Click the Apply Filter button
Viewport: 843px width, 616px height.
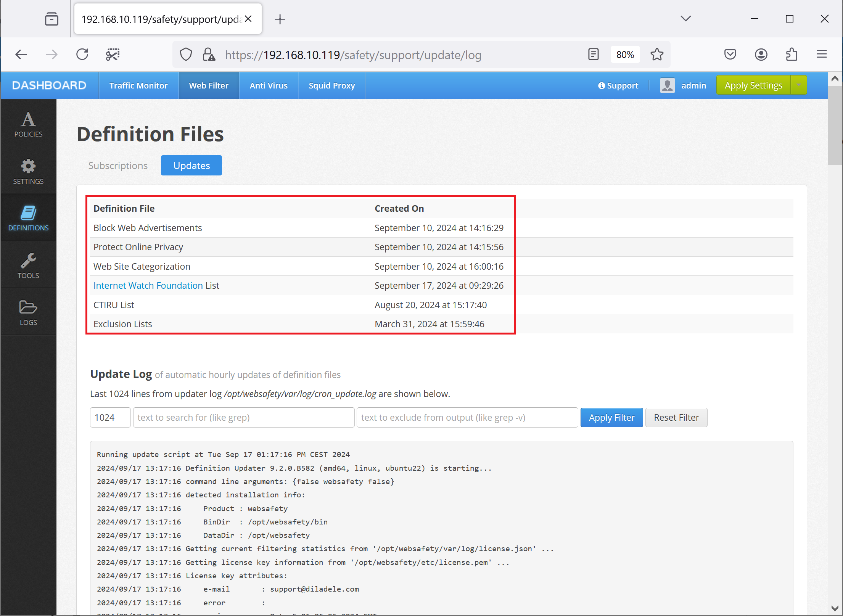(611, 418)
